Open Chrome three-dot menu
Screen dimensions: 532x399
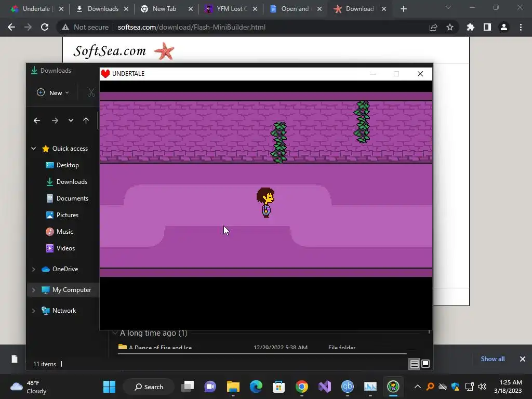(521, 27)
